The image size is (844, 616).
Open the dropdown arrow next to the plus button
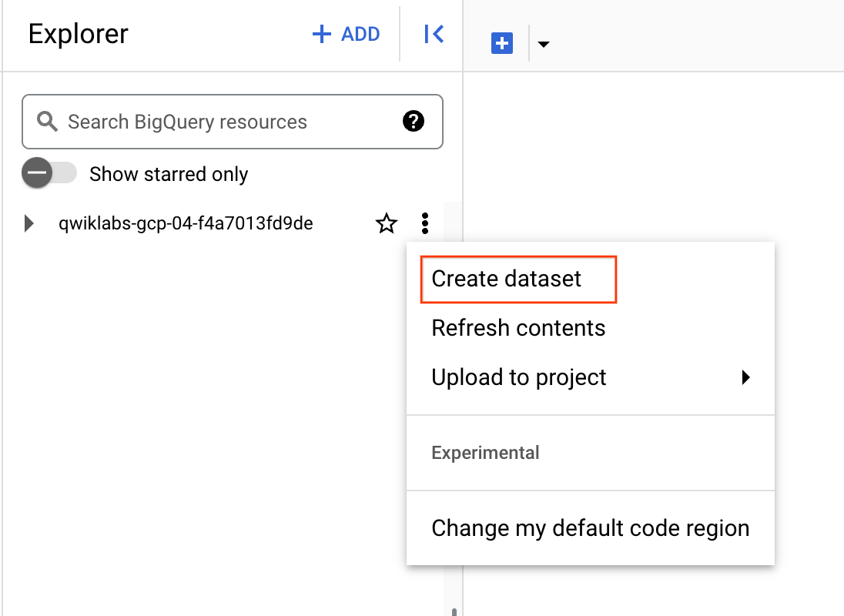(544, 44)
